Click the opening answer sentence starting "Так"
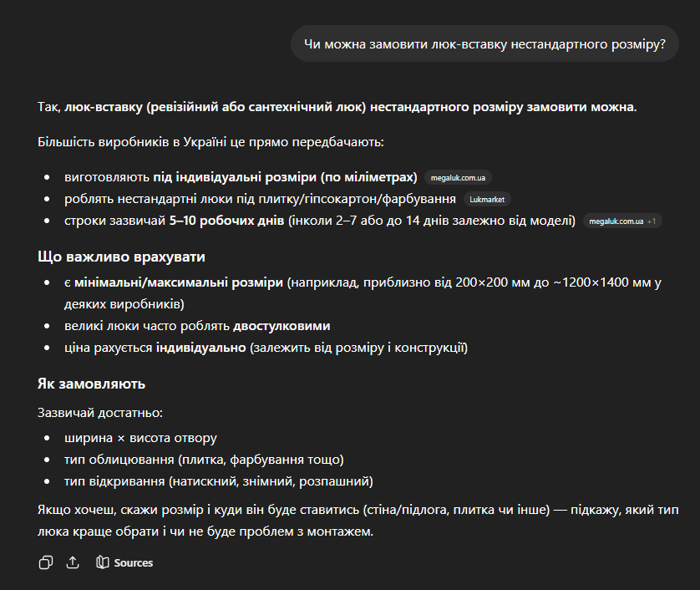Viewport: 700px width, 590px height. pyautogui.click(x=337, y=108)
